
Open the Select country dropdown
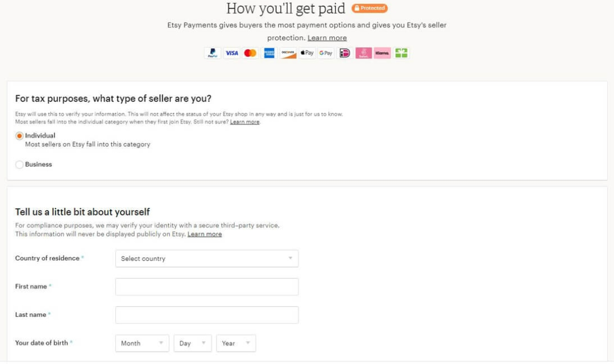pyautogui.click(x=207, y=258)
